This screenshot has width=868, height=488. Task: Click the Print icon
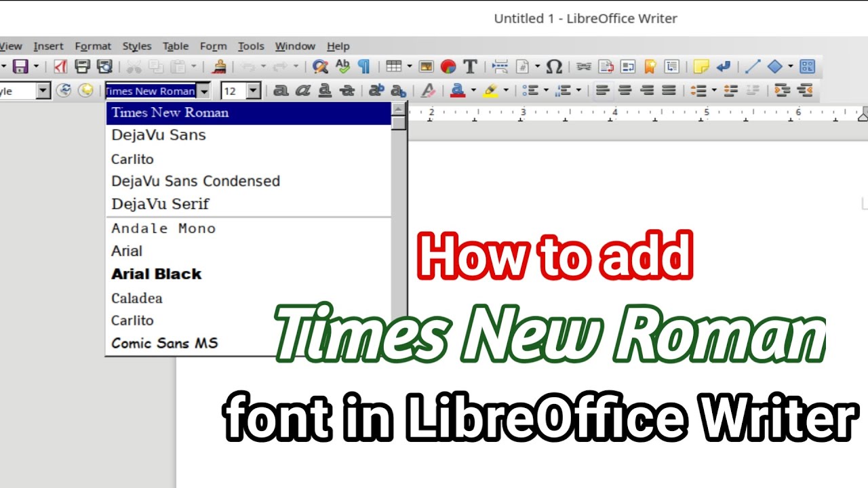(83, 66)
